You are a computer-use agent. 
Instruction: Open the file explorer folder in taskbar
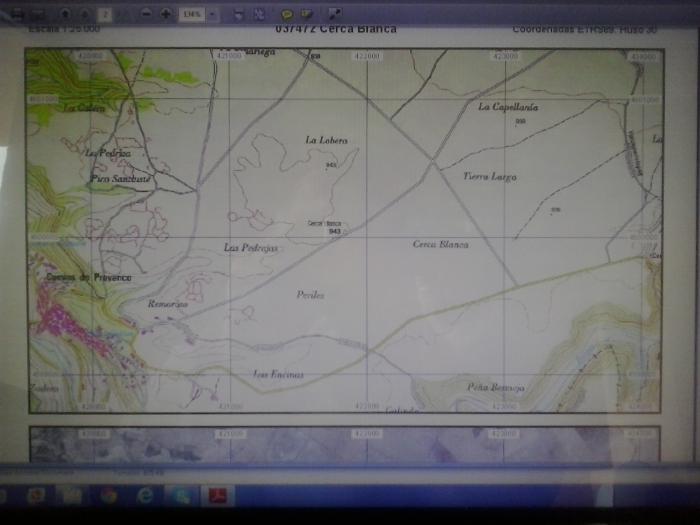pyautogui.click(x=72, y=496)
